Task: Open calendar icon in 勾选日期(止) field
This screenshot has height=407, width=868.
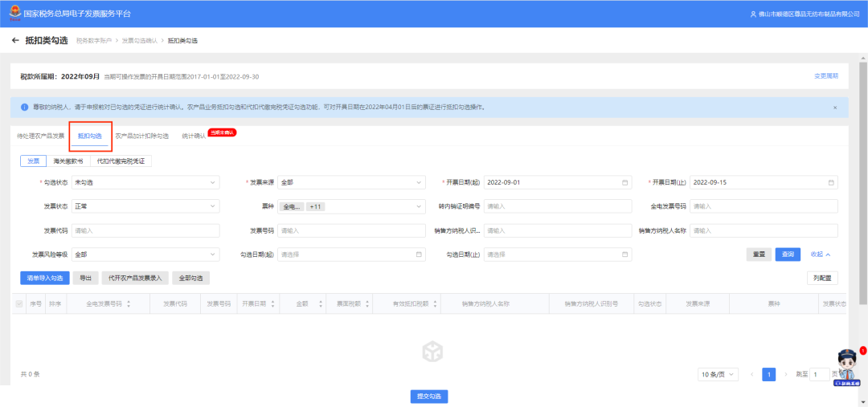Action: (625, 254)
